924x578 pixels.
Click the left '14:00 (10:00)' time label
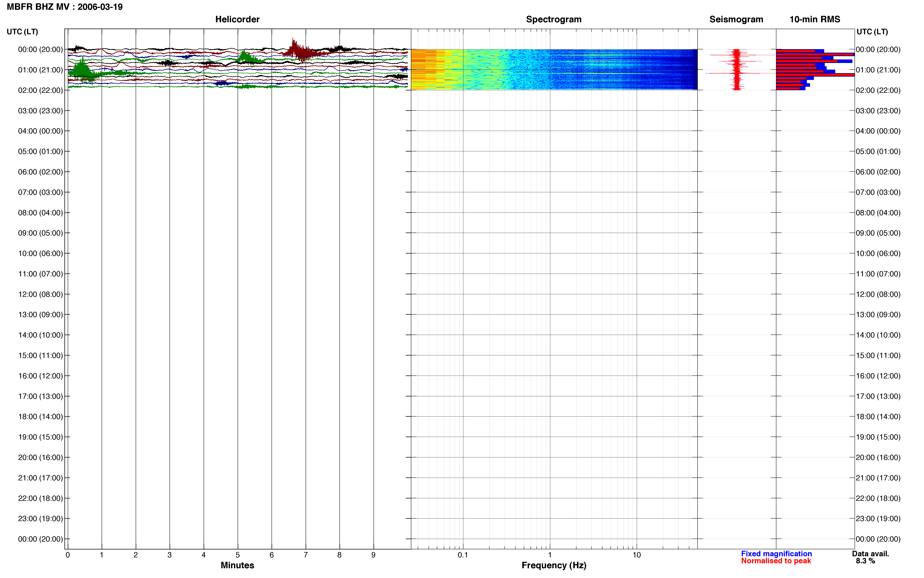[x=41, y=335]
